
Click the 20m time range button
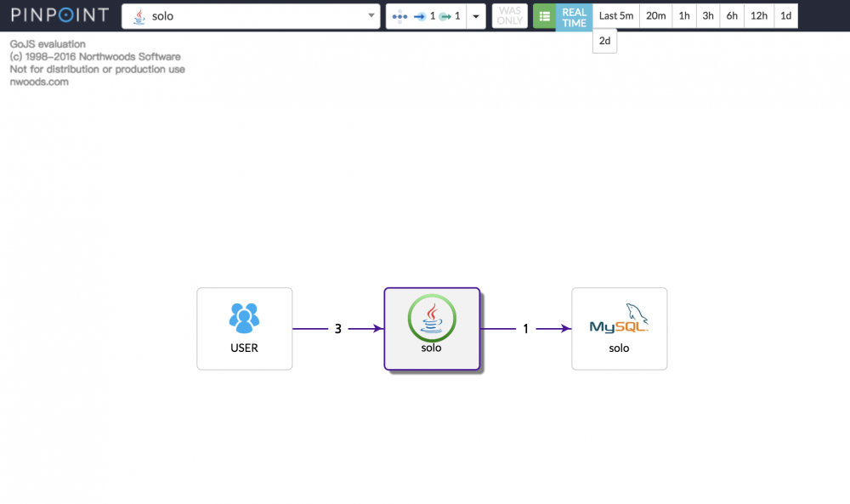point(654,15)
